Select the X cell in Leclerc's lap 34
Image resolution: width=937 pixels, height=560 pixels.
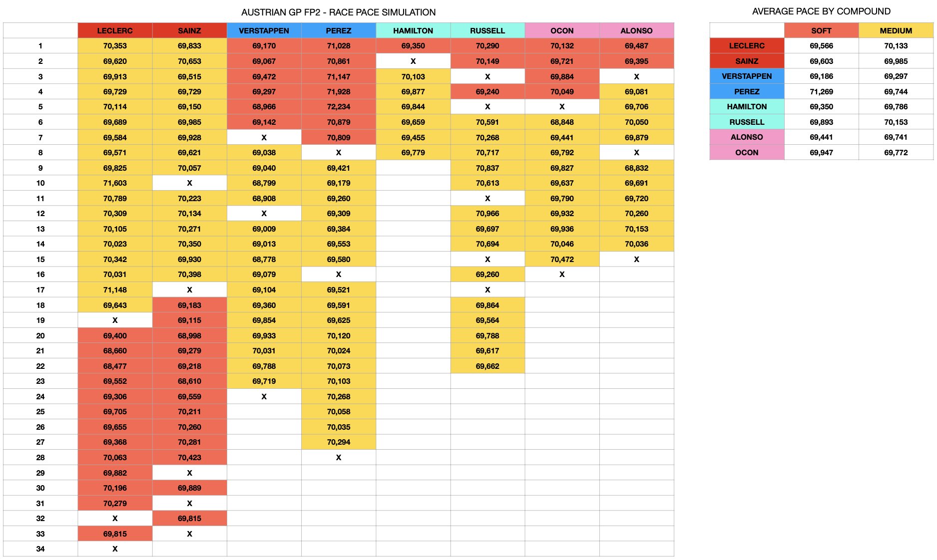click(x=115, y=549)
